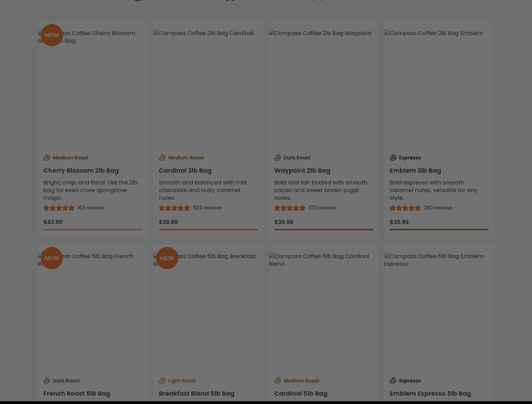This screenshot has height=404, width=532.
Task: Click the NEW badge on Breakfast Blend 5lb Bag
Action: coord(167,258)
